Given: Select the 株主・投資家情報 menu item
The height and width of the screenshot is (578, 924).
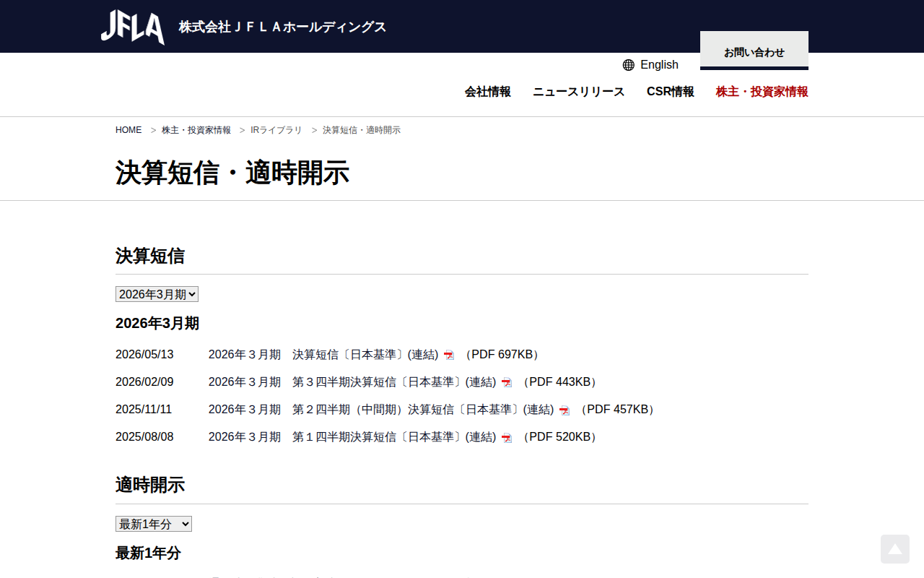Looking at the screenshot, I should coord(762,92).
